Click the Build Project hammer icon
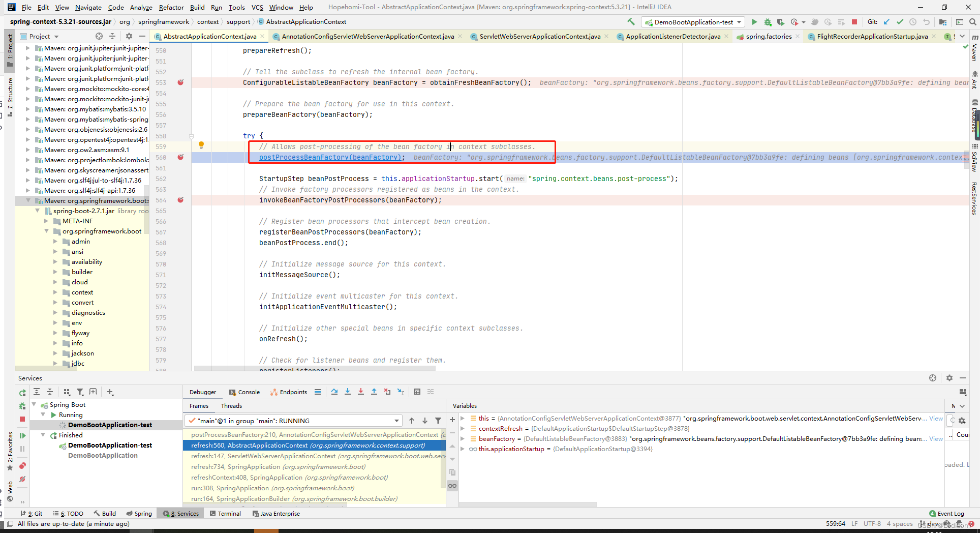 pos(631,22)
